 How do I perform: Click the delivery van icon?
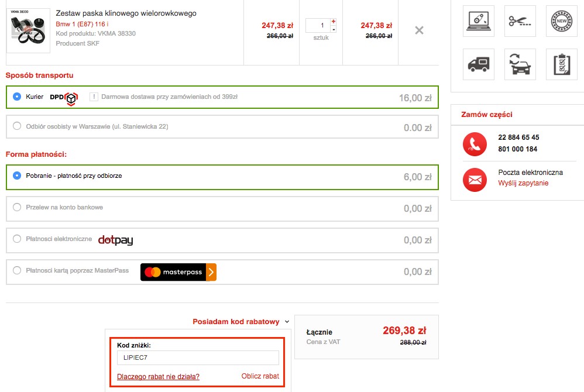(x=479, y=64)
